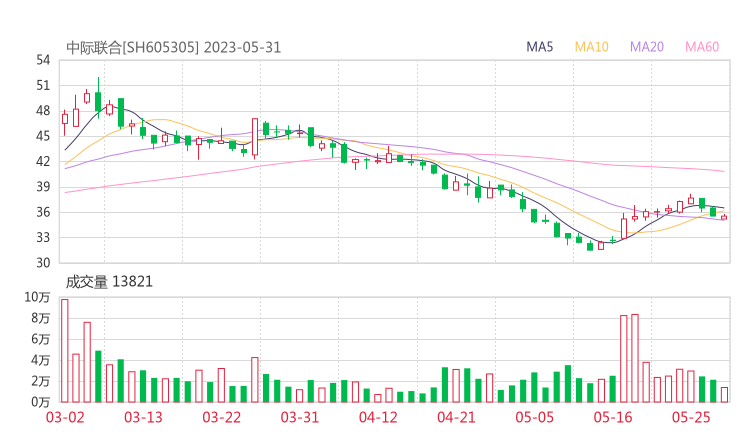Click the 45 price axis value
This screenshot has height=440, width=740.
(x=43, y=136)
